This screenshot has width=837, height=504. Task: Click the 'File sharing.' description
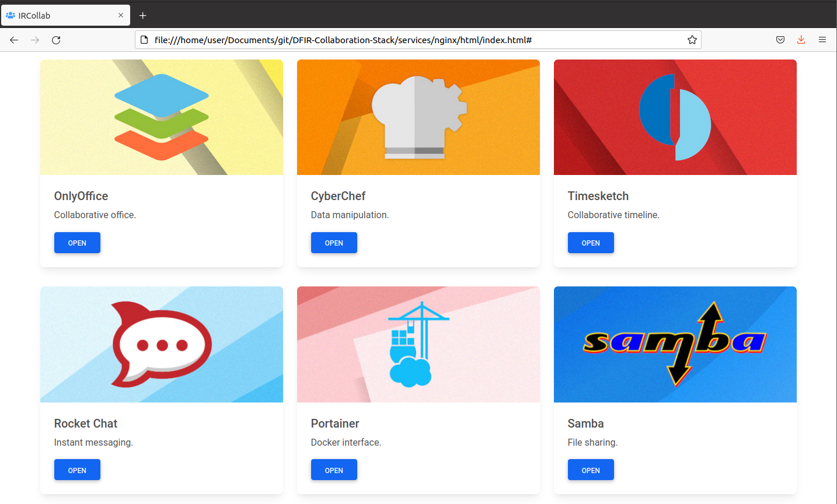(593, 442)
